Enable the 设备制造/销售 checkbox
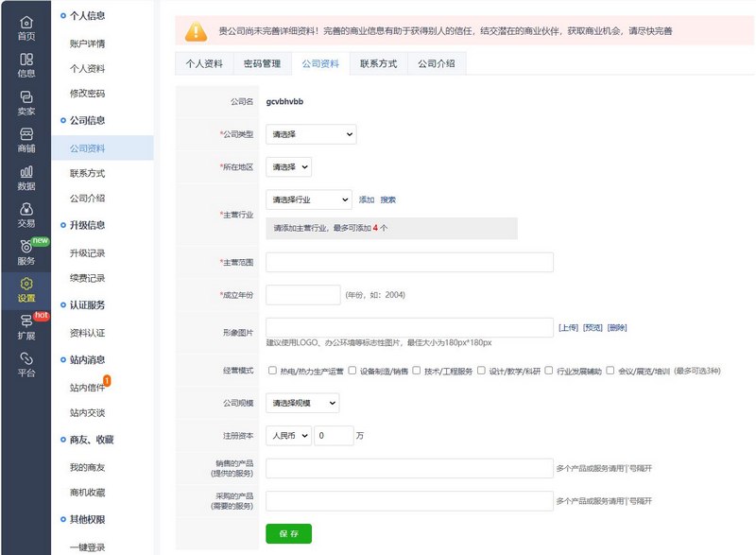This screenshot has width=756, height=555. pos(352,372)
